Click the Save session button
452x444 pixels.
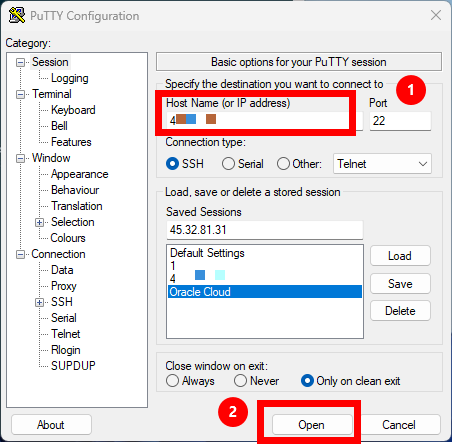pos(400,284)
